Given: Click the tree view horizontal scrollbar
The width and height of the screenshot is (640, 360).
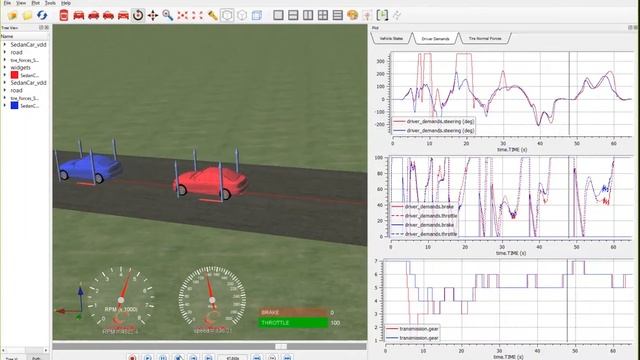Looking at the screenshot, I should point(25,350).
